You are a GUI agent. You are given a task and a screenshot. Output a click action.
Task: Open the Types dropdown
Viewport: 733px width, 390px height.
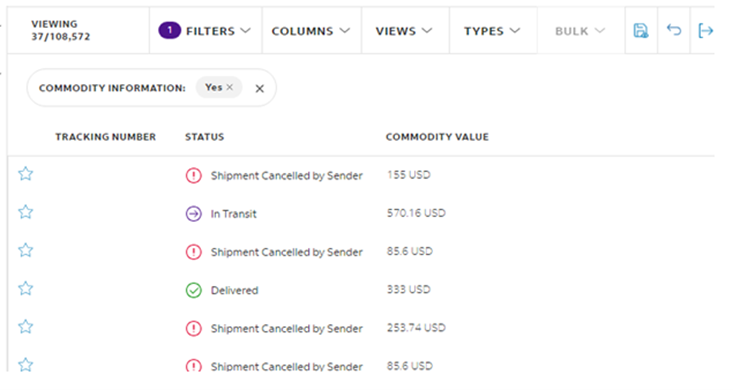pos(493,31)
